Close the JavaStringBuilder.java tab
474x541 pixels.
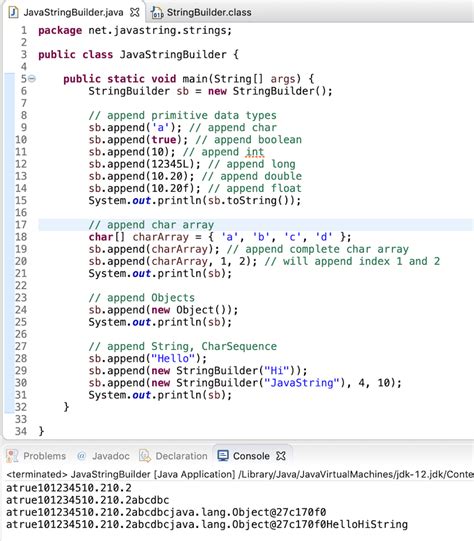135,12
